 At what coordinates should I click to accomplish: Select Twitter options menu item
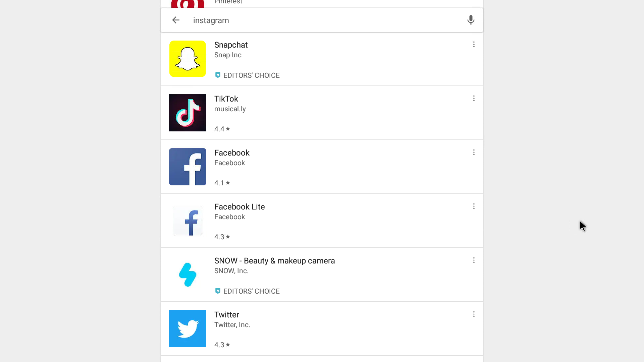pos(474,314)
